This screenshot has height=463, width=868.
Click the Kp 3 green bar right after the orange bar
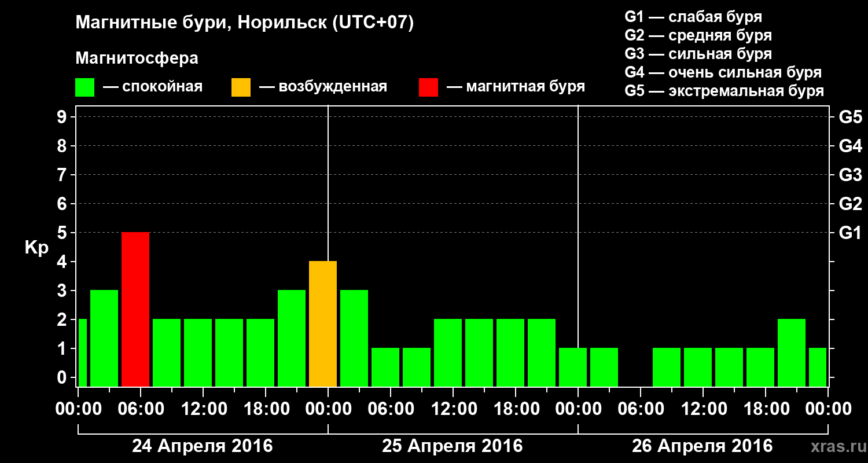354,338
